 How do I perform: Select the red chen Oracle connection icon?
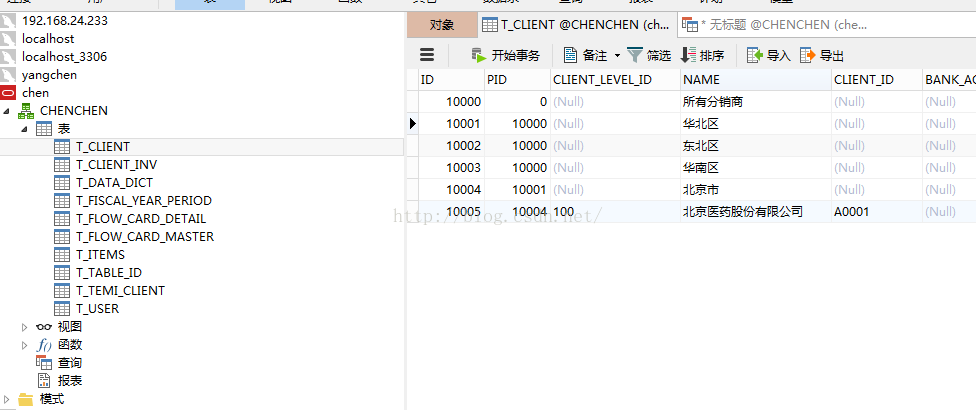coord(8,93)
